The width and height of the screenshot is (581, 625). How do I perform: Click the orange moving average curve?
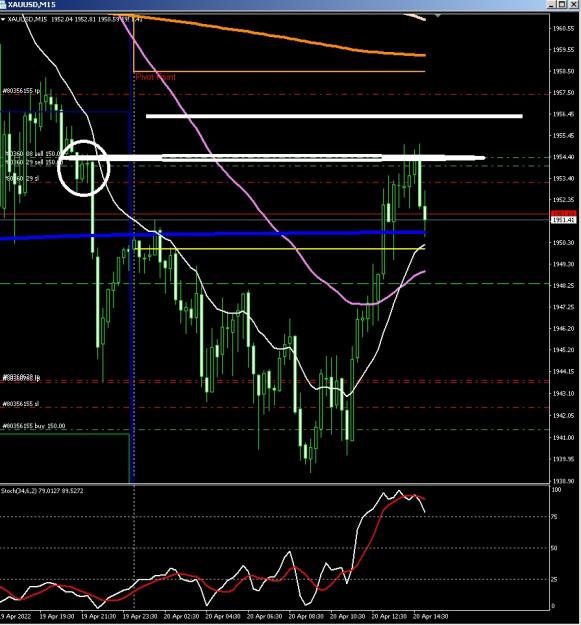(x=279, y=36)
